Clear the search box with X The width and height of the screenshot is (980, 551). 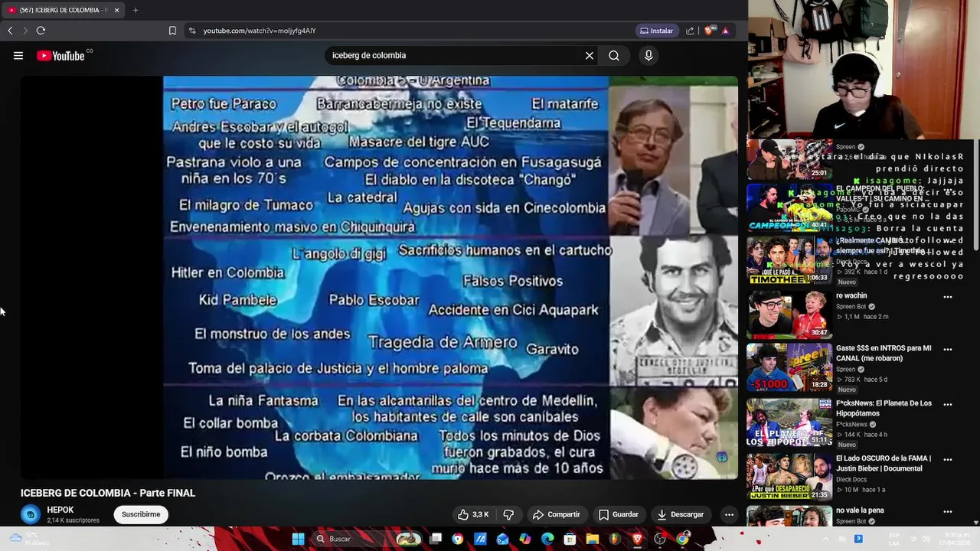tap(590, 56)
